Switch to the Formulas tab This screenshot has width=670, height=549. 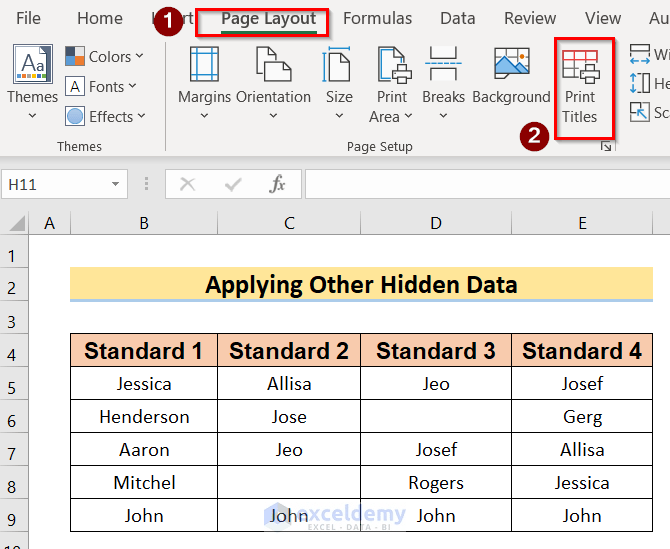click(378, 18)
